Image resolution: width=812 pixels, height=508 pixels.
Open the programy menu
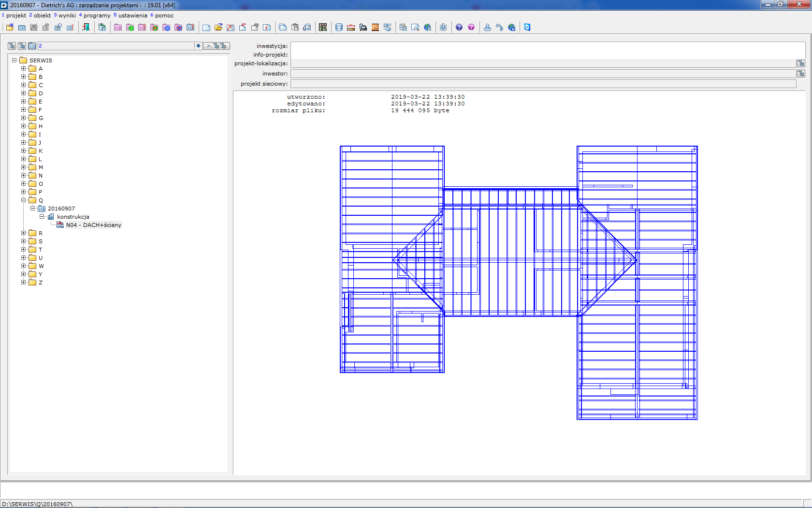pyautogui.click(x=97, y=15)
